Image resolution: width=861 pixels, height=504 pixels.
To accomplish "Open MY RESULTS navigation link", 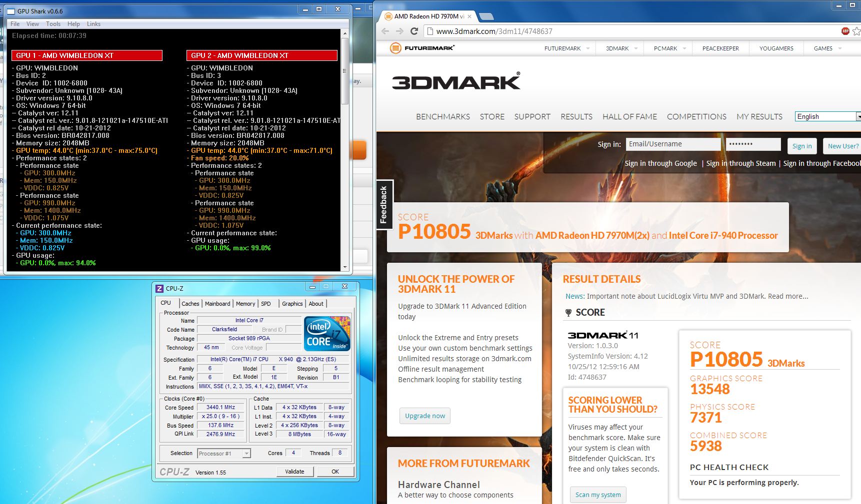I will (x=759, y=116).
